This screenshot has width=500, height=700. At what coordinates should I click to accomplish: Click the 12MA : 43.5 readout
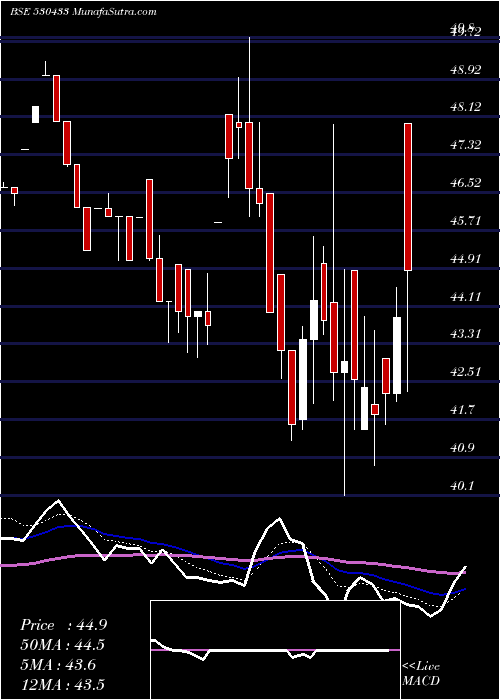[65, 684]
